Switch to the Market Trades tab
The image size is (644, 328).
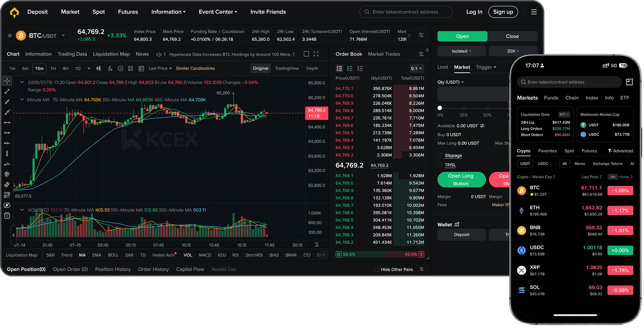384,54
